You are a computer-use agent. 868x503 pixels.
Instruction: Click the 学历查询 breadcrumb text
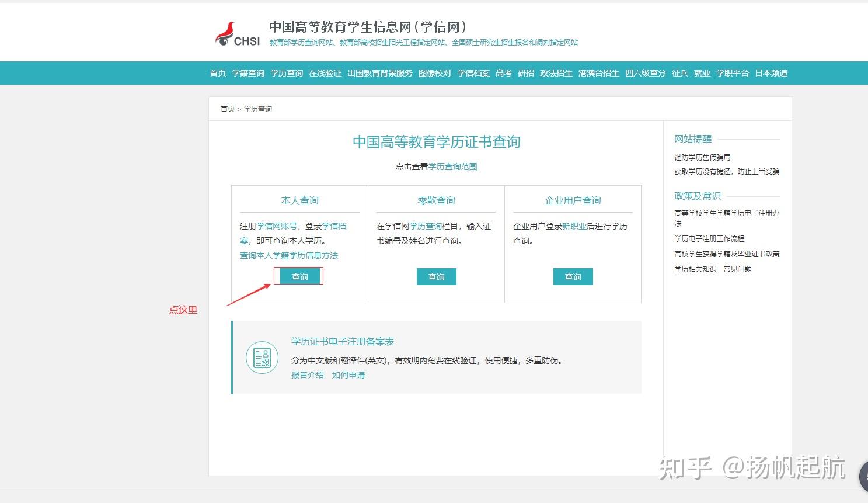point(258,109)
